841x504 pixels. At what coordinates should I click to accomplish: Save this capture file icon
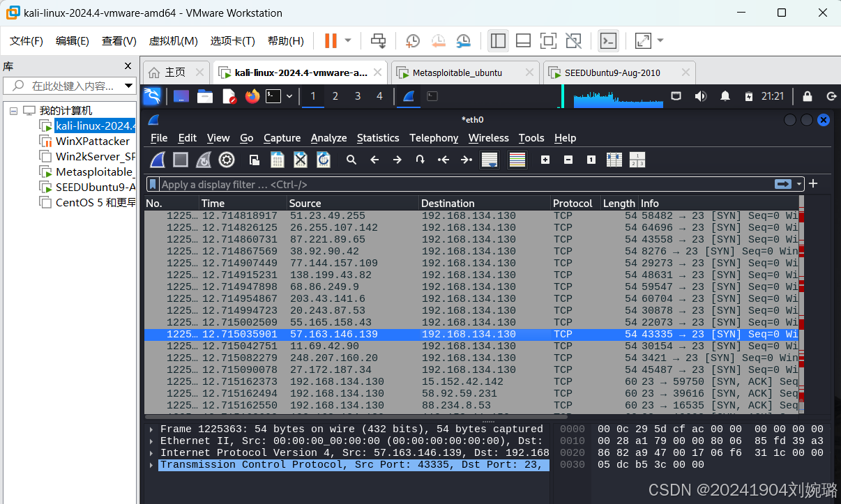click(278, 160)
